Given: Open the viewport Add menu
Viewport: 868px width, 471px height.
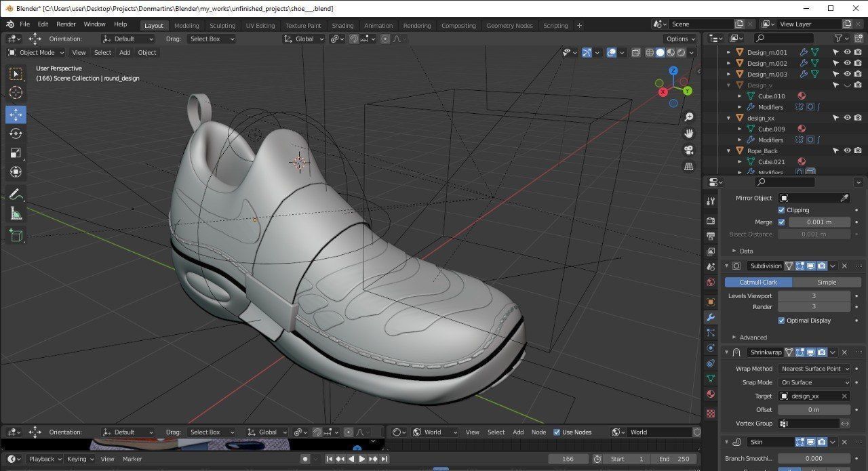Looking at the screenshot, I should [x=125, y=52].
